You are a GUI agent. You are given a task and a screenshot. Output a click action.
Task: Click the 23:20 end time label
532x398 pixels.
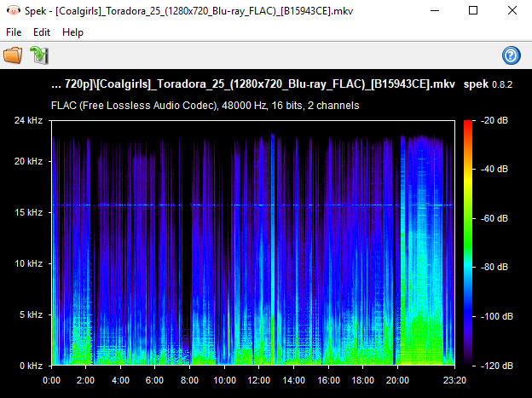454,380
